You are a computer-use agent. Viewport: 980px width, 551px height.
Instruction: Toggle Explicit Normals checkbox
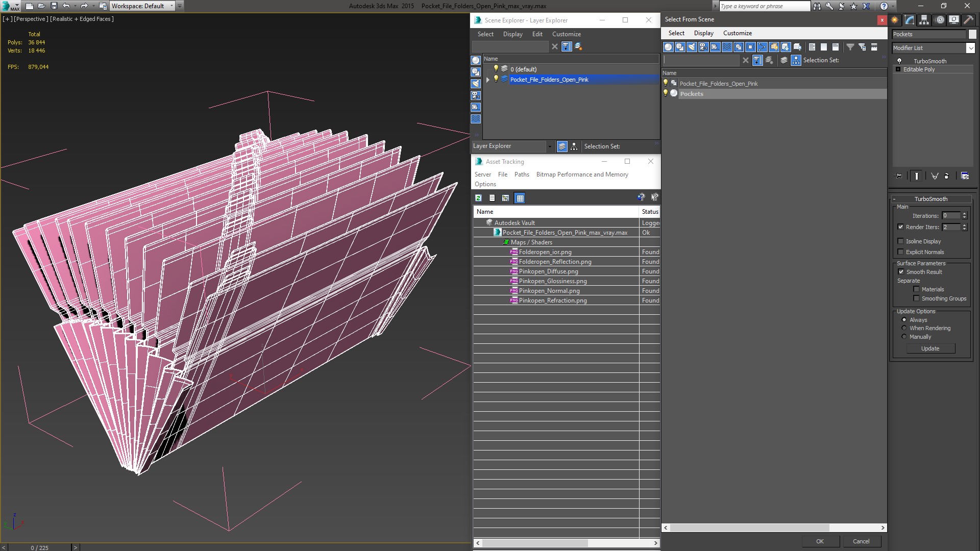pos(900,251)
